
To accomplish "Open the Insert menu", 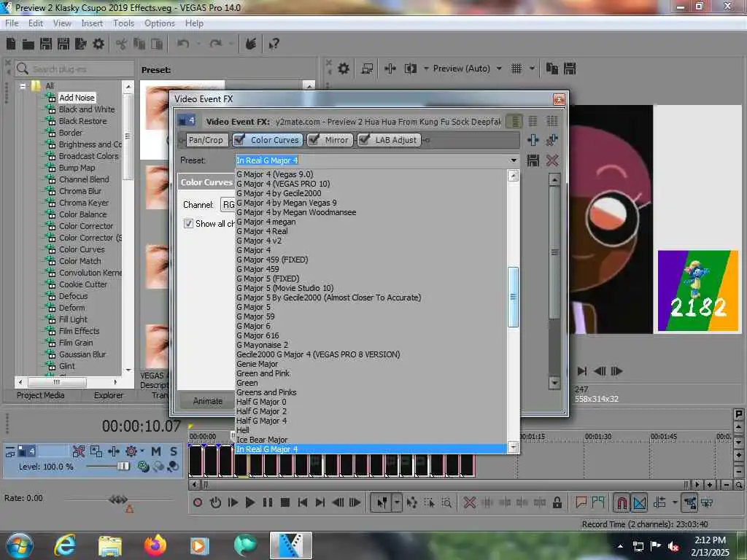I will (92, 23).
